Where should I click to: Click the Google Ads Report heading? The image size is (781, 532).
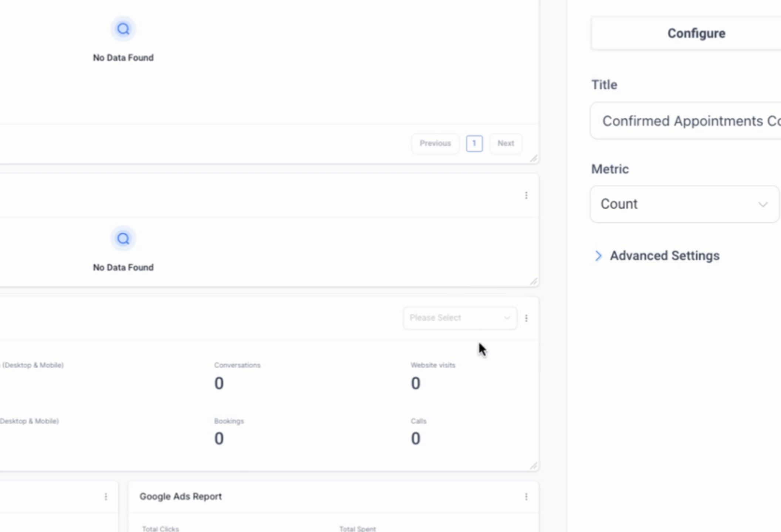coord(180,497)
